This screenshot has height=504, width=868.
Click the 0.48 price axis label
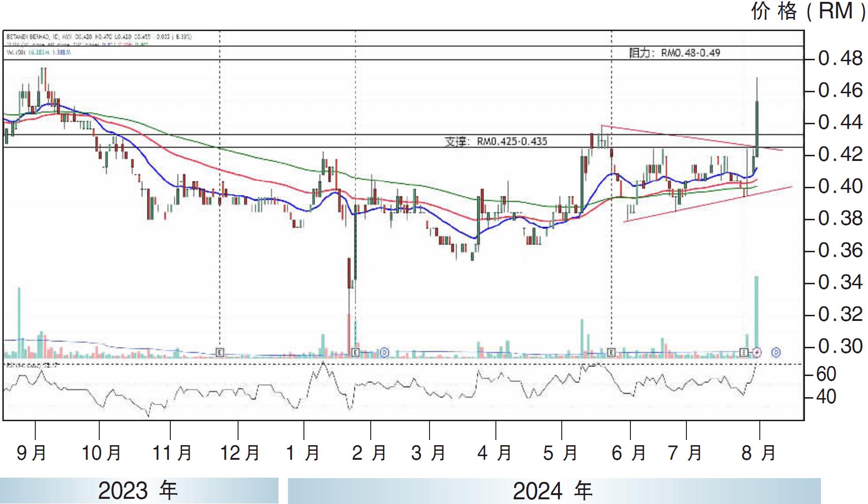coord(840,59)
